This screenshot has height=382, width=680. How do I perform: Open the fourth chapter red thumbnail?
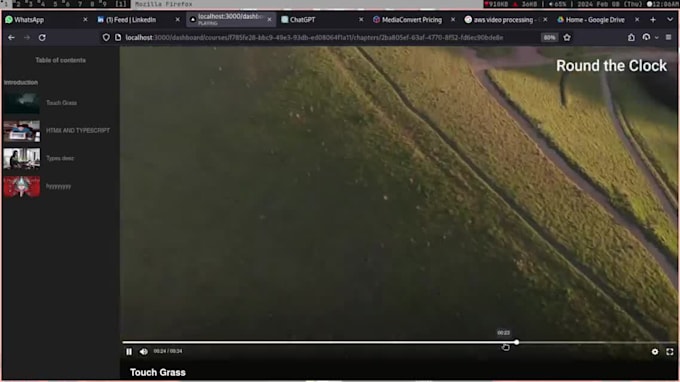(x=22, y=186)
